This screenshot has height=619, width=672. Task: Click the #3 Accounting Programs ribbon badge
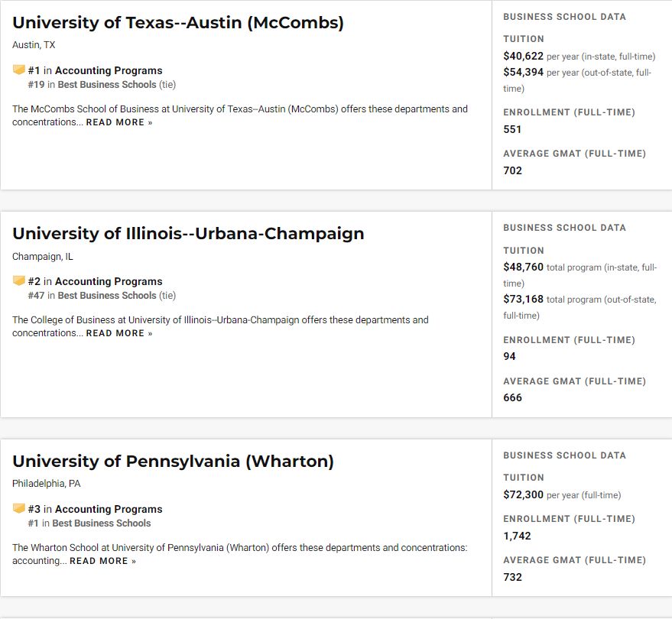click(x=18, y=508)
